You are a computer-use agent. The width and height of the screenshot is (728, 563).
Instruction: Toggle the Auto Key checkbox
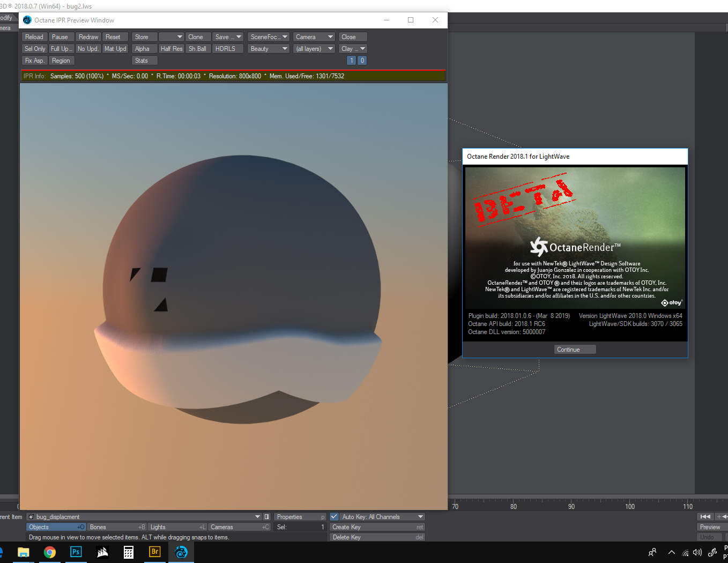tap(334, 517)
